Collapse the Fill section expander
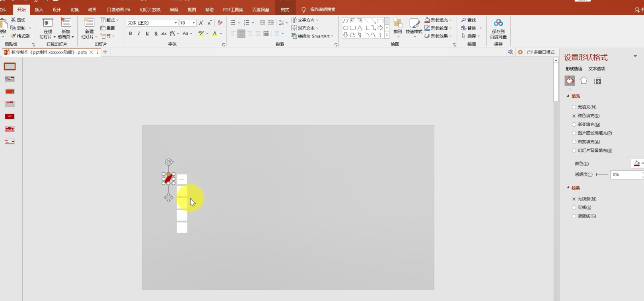 click(568, 96)
